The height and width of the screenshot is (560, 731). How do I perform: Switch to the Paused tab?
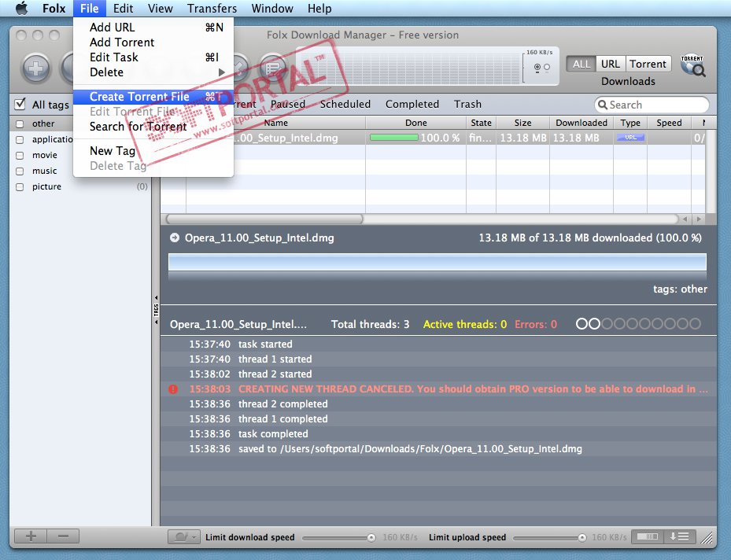tap(288, 105)
